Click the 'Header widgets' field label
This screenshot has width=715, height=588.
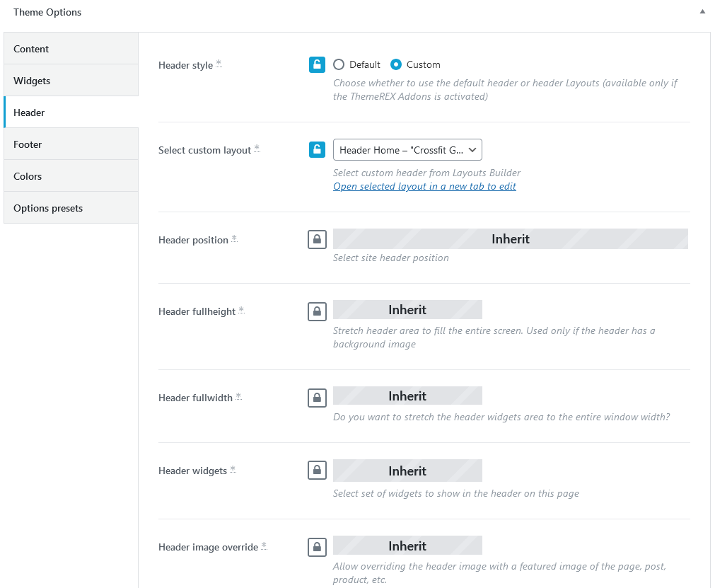192,471
